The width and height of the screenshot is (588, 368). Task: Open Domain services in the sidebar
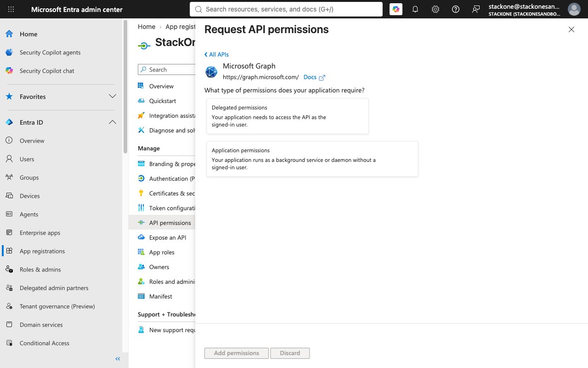(41, 325)
